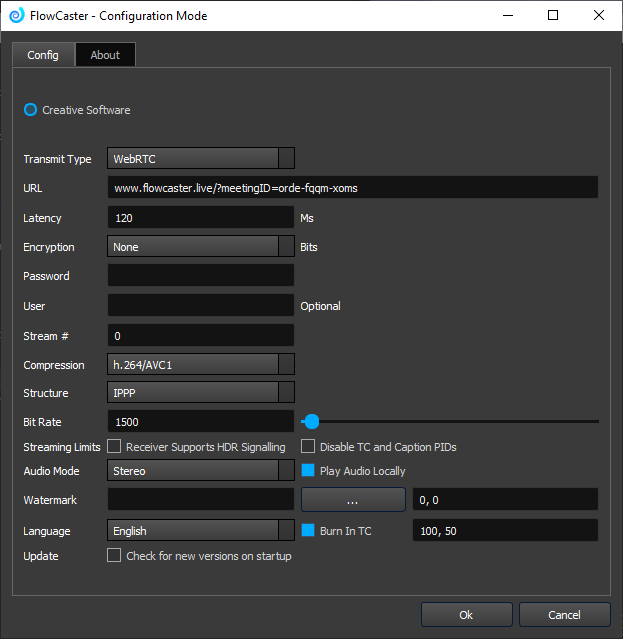Click into the URL input field
Image resolution: width=623 pixels, height=639 pixels.
[352, 188]
